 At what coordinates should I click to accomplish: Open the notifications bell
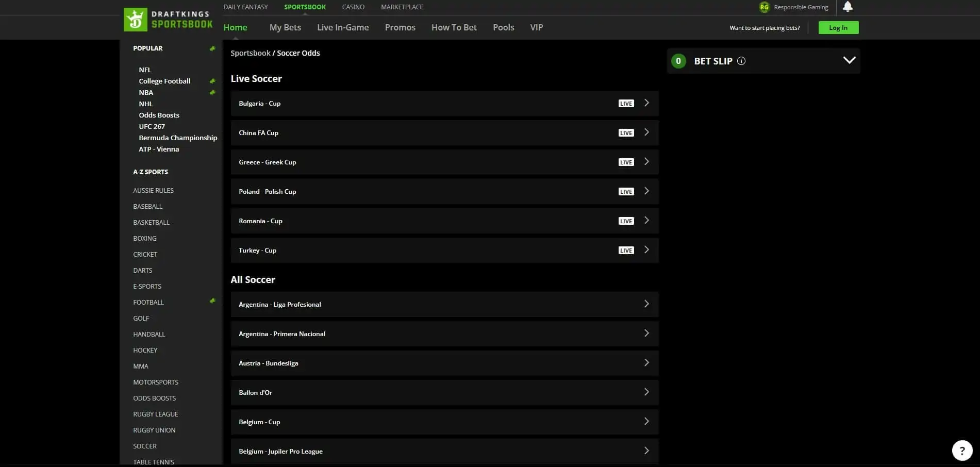pos(848,7)
